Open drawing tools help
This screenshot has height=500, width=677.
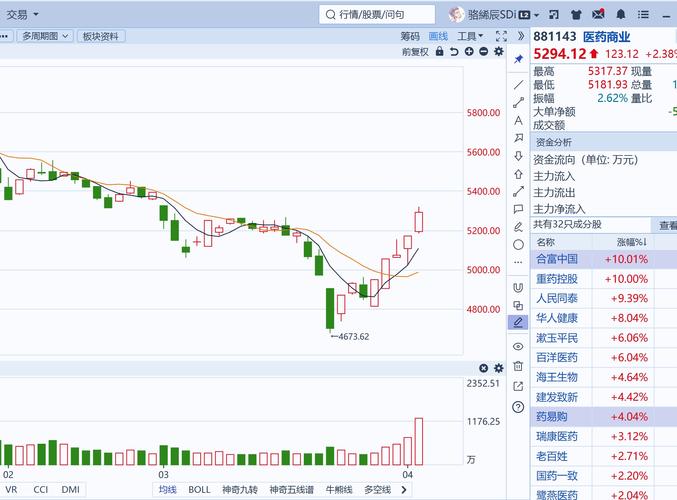coord(518,407)
